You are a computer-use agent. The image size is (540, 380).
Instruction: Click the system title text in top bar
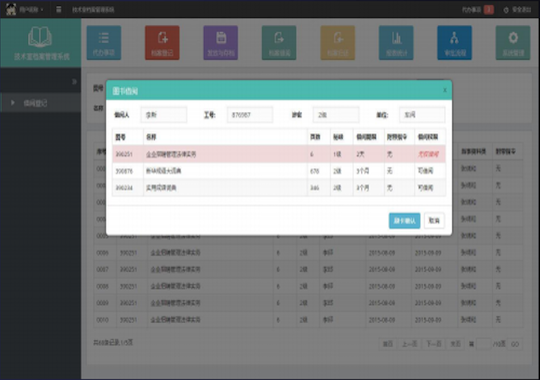tap(93, 10)
